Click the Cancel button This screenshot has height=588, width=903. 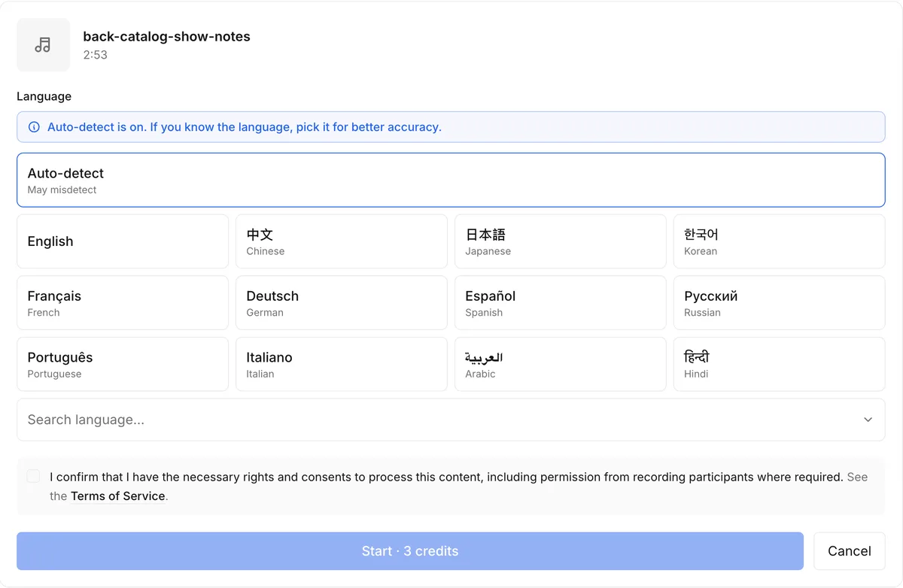tap(850, 551)
